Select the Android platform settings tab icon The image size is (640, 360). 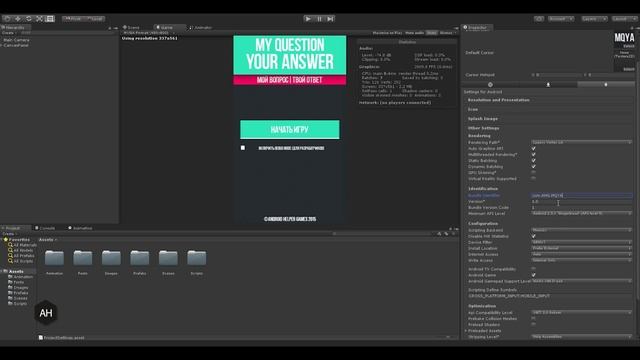[x=606, y=84]
